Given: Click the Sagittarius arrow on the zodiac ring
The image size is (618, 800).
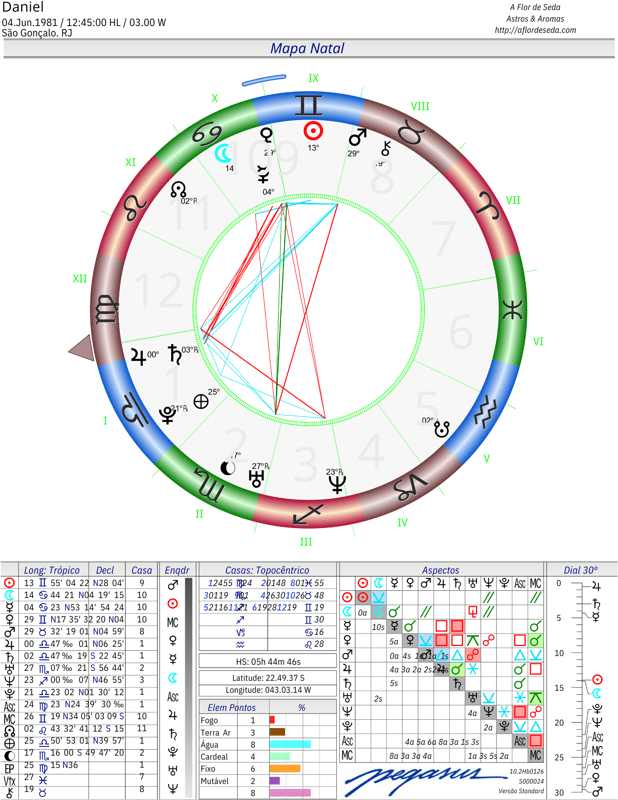Looking at the screenshot, I should tap(308, 514).
